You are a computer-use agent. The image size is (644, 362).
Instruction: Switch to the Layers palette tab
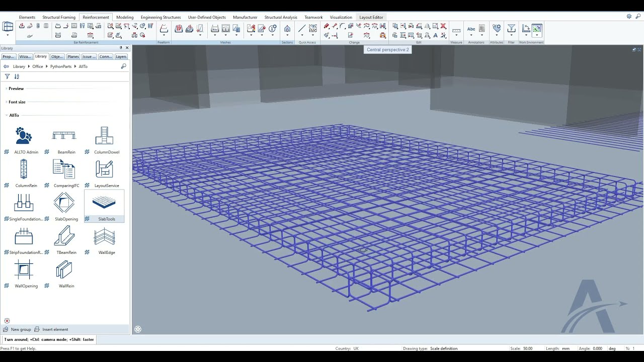pos(121,56)
